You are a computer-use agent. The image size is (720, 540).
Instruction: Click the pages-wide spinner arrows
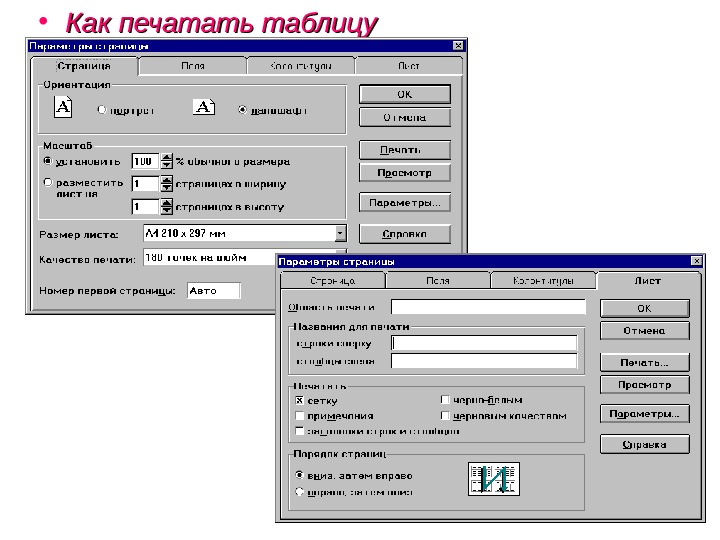point(167,184)
